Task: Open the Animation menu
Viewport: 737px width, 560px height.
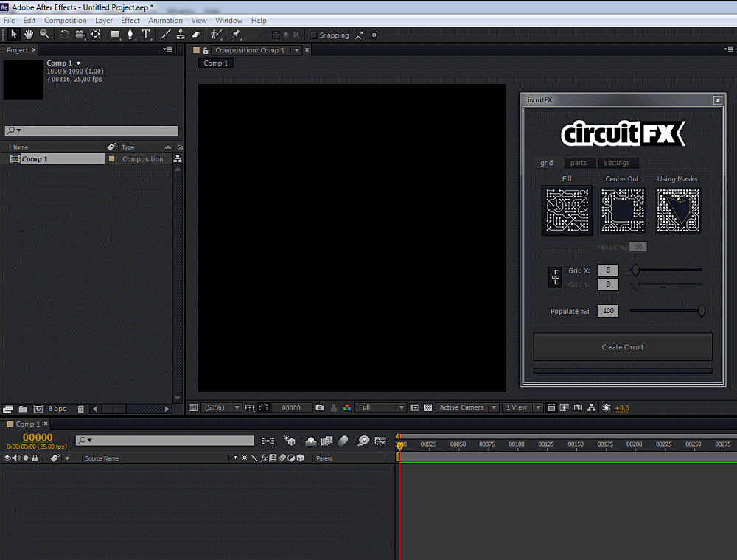Action: tap(165, 20)
